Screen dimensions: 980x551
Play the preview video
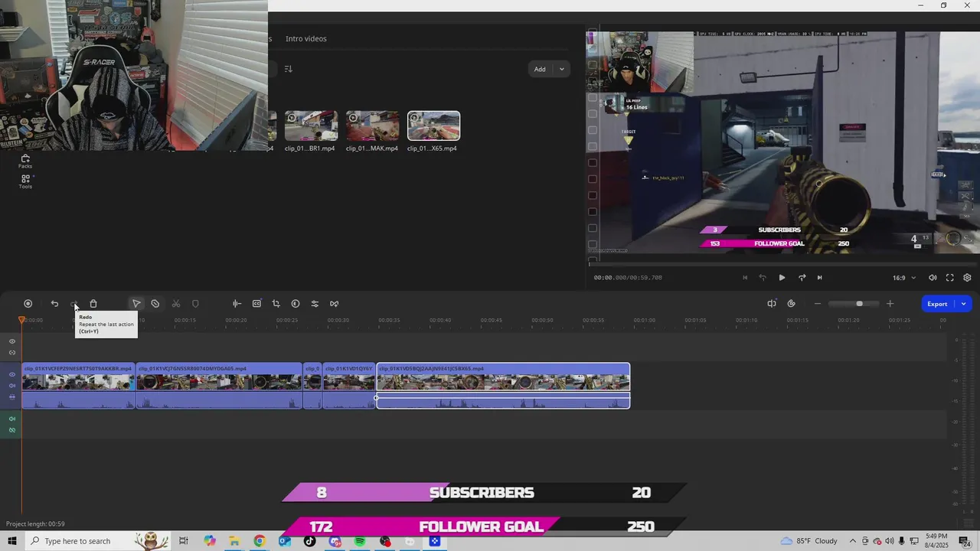pos(782,278)
